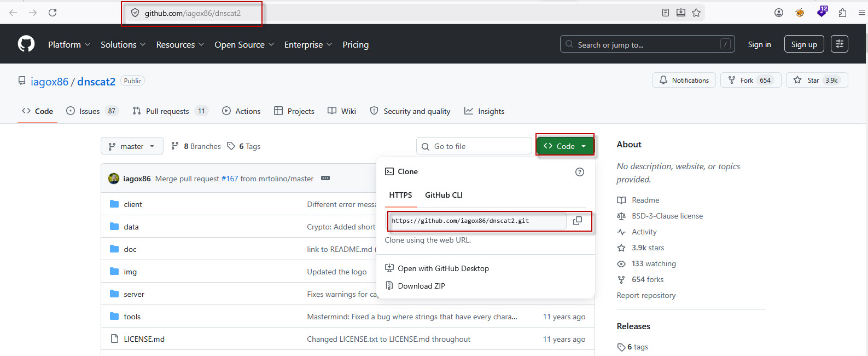This screenshot has height=356, width=868.
Task: Expand the Open Source menu
Action: coord(244,44)
